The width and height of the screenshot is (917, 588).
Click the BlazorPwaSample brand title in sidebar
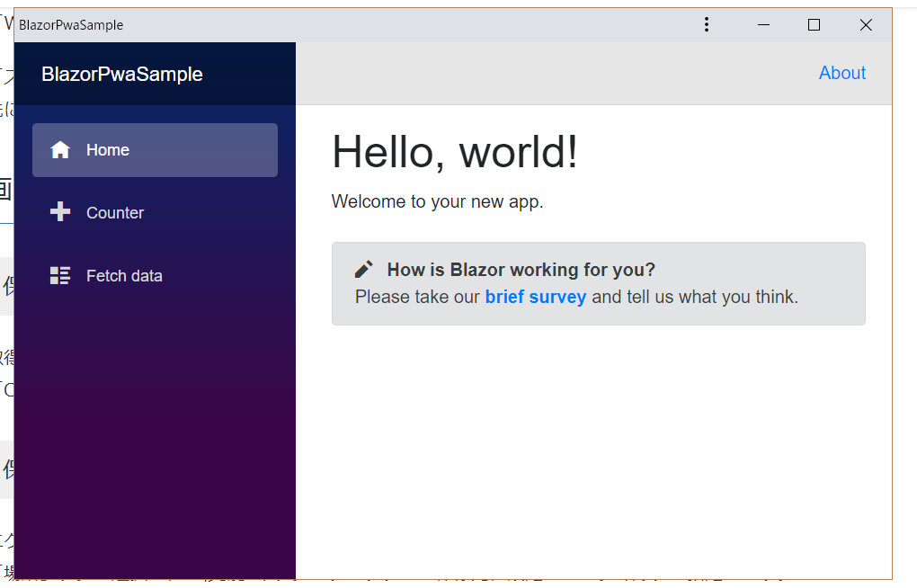[122, 75]
